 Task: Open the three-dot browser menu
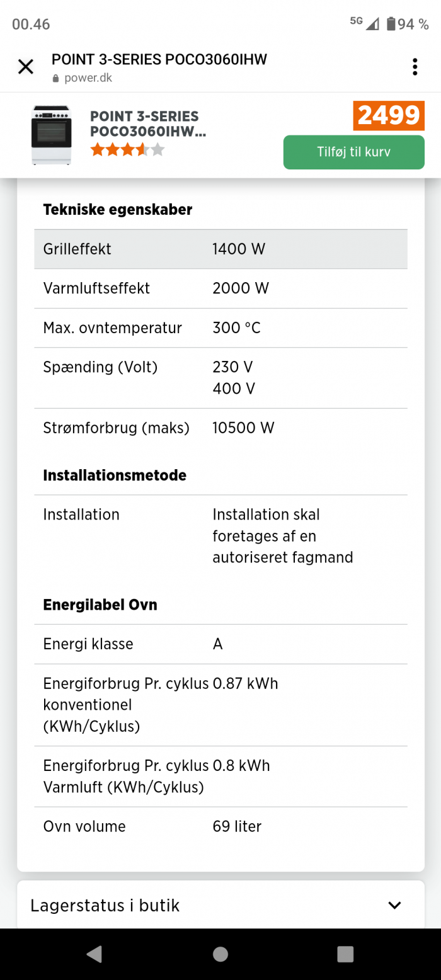(415, 67)
